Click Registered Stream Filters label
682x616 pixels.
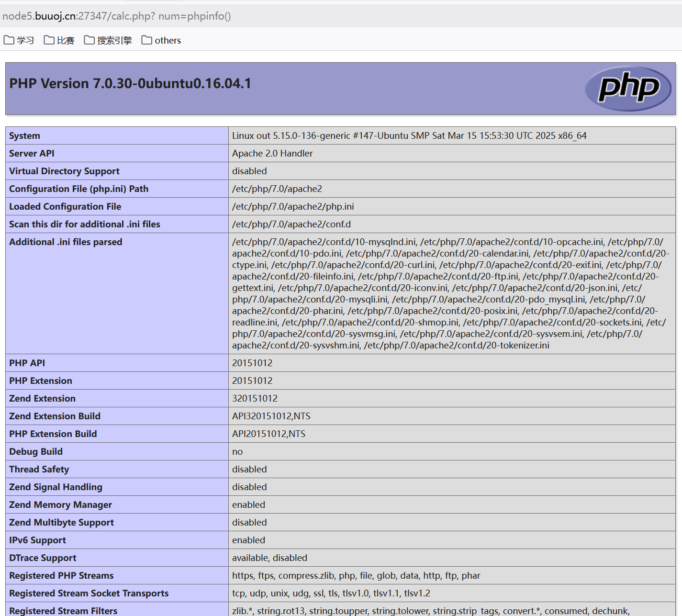(x=63, y=611)
